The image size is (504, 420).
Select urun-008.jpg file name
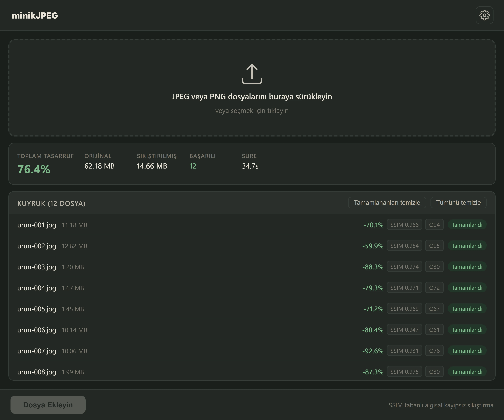coord(36,372)
